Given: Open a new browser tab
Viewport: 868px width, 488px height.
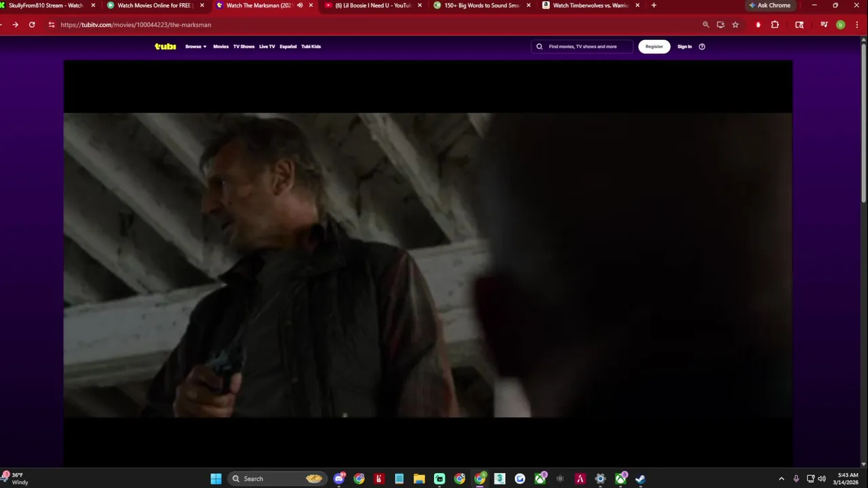Looking at the screenshot, I should point(654,5).
